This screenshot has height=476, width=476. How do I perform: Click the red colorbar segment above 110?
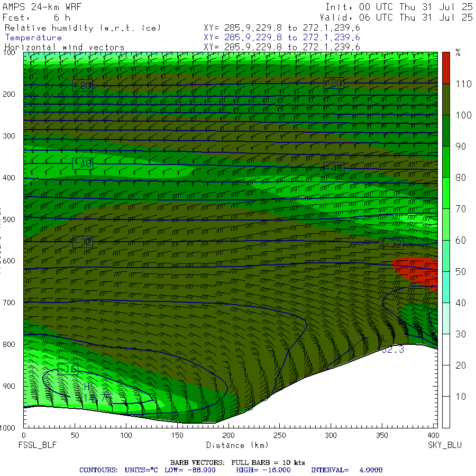(x=446, y=68)
